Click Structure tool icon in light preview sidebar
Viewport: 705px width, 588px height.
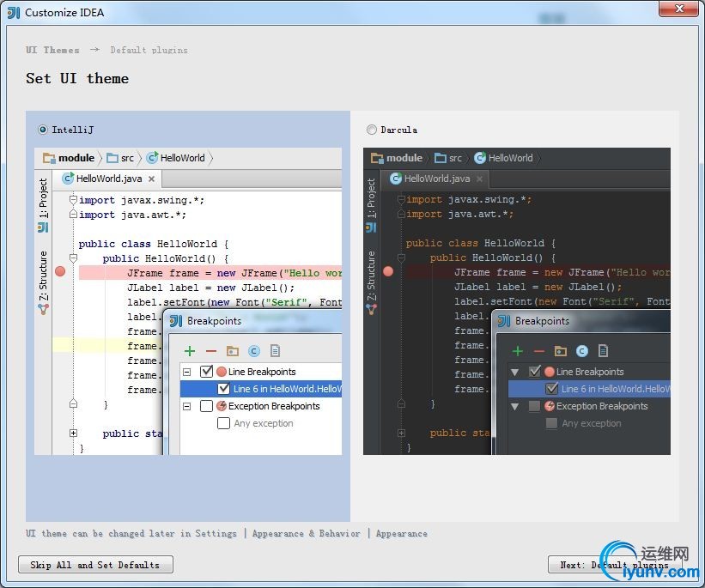pyautogui.click(x=43, y=309)
